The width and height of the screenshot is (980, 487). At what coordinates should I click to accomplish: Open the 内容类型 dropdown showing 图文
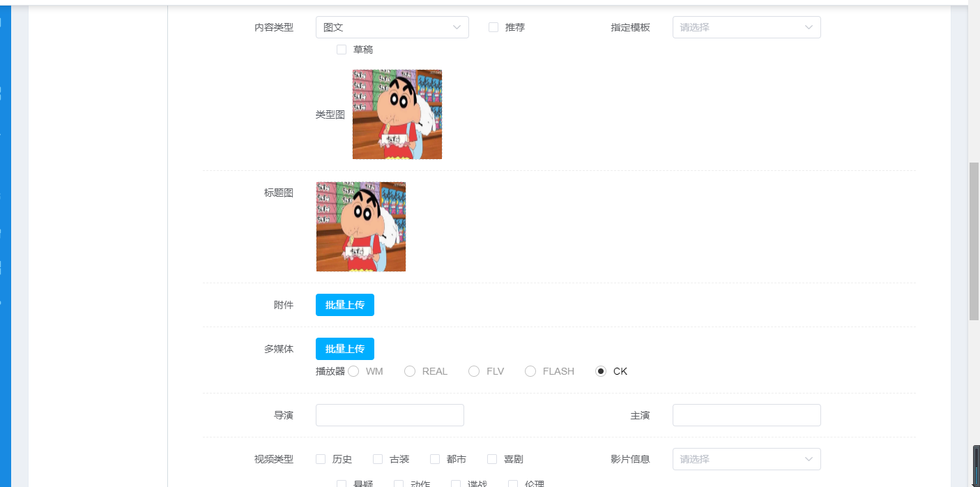(x=392, y=27)
